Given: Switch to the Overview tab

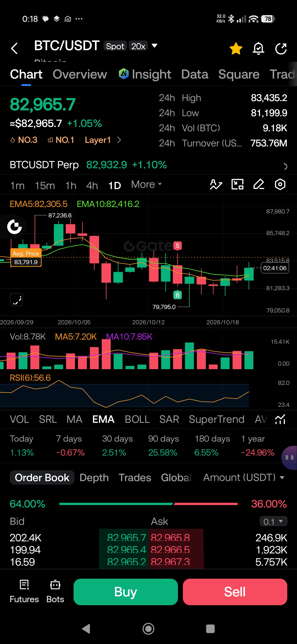Looking at the screenshot, I should [80, 74].
